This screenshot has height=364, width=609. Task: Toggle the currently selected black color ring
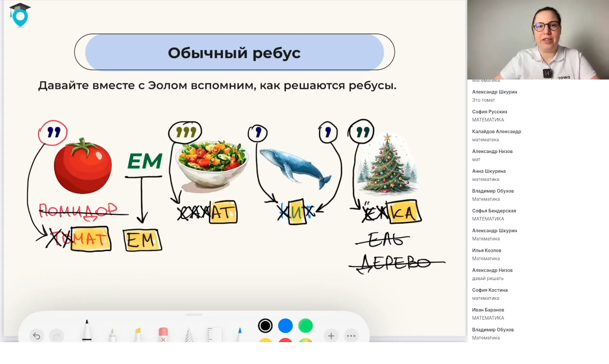pyautogui.click(x=265, y=325)
